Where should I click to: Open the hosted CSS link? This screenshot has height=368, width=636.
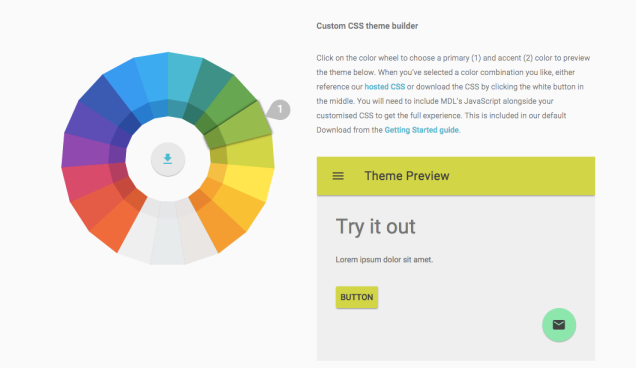pyautogui.click(x=385, y=86)
